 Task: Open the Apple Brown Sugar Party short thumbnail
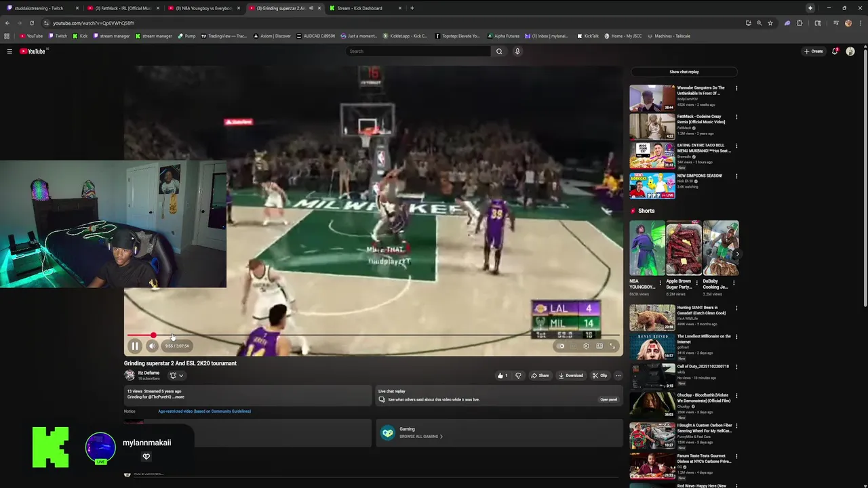pyautogui.click(x=684, y=248)
